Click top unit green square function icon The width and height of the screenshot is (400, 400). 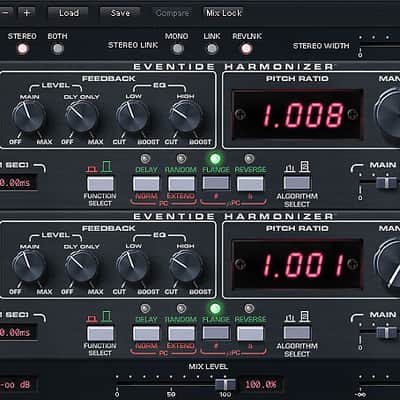(x=107, y=167)
